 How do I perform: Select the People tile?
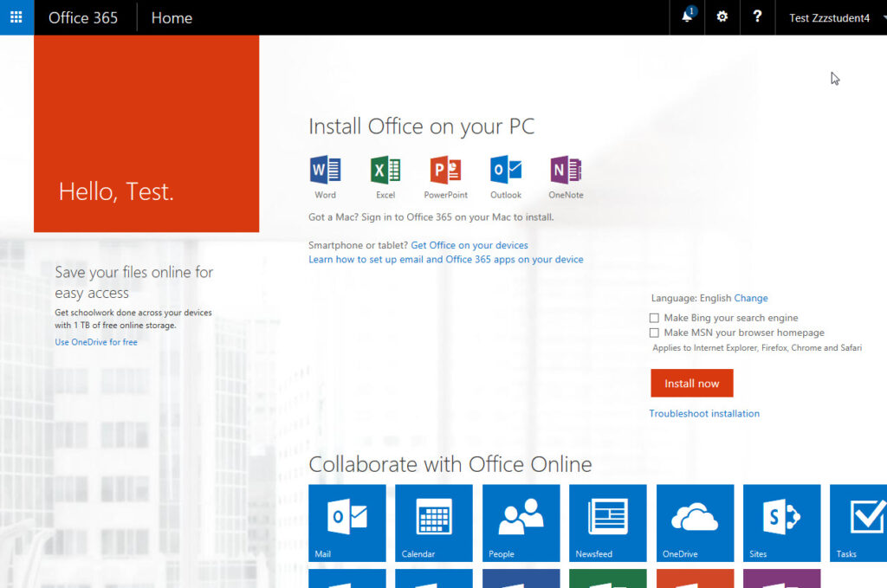pyautogui.click(x=521, y=522)
